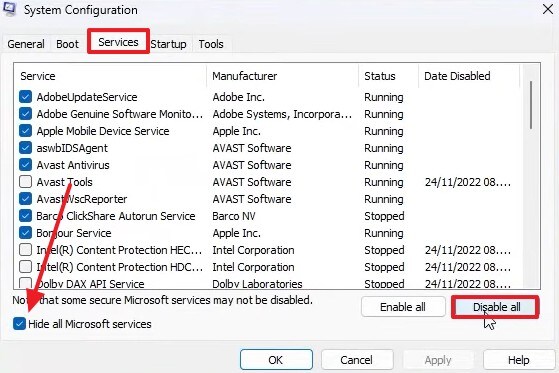This screenshot has height=373, width=559.
Task: Sort by the Service column header
Action: coord(111,76)
